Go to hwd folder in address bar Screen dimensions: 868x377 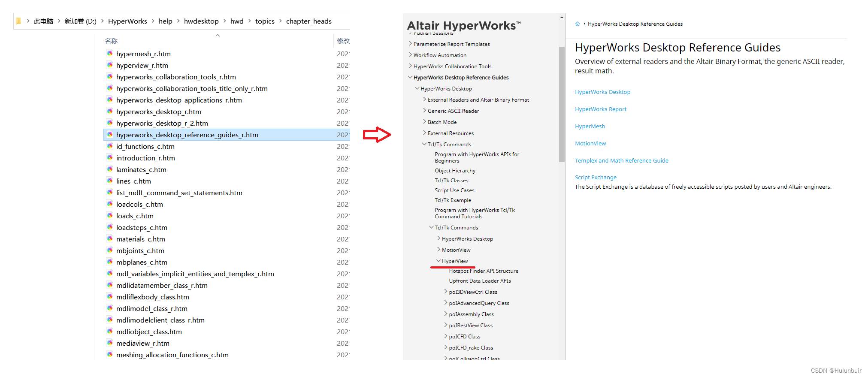click(237, 21)
